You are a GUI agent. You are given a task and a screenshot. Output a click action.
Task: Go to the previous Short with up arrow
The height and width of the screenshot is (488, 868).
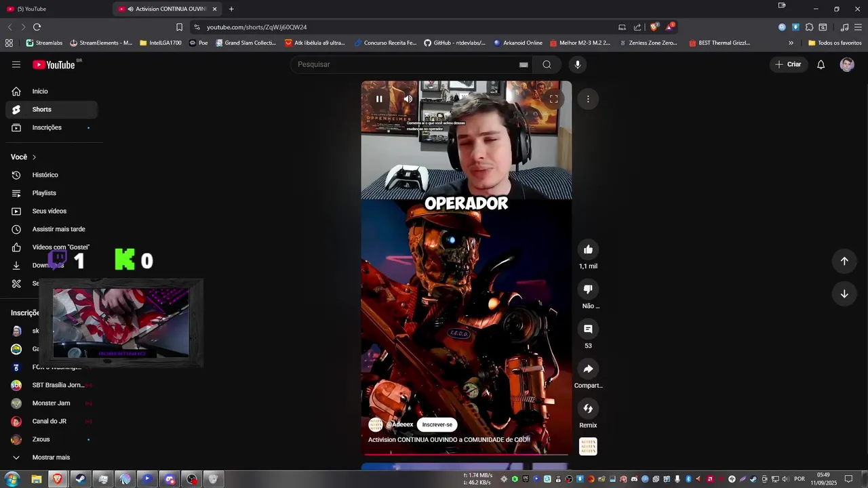(844, 261)
